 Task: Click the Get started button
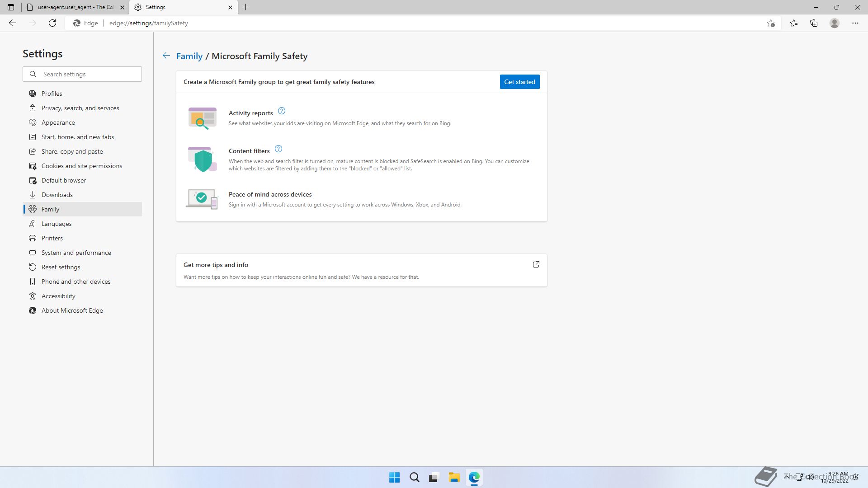[x=519, y=82]
